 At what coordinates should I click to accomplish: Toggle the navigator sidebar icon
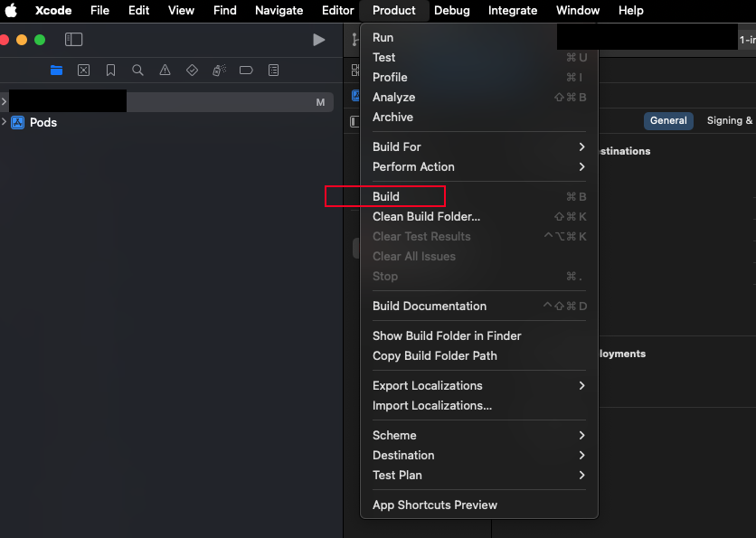coord(74,40)
